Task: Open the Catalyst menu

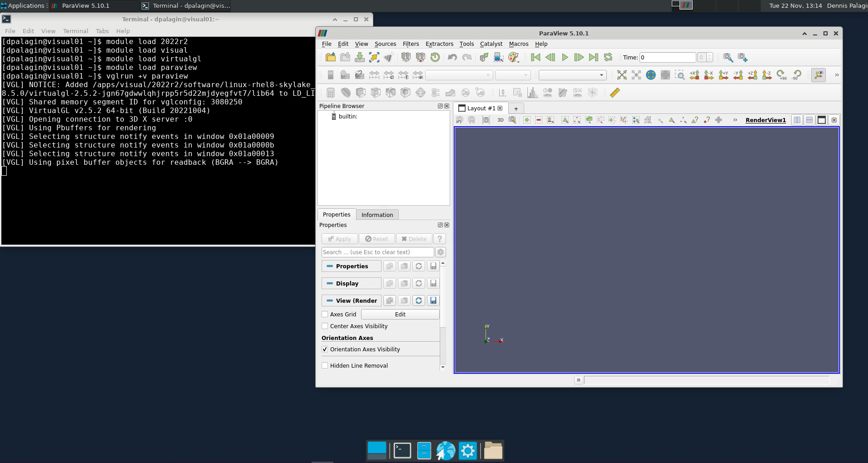Action: coord(491,44)
